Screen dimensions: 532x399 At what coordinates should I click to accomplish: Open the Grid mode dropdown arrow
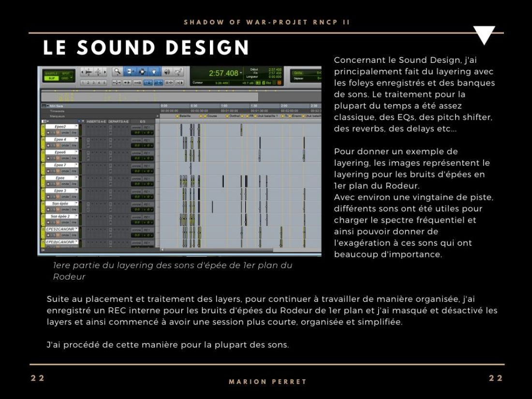point(72,77)
